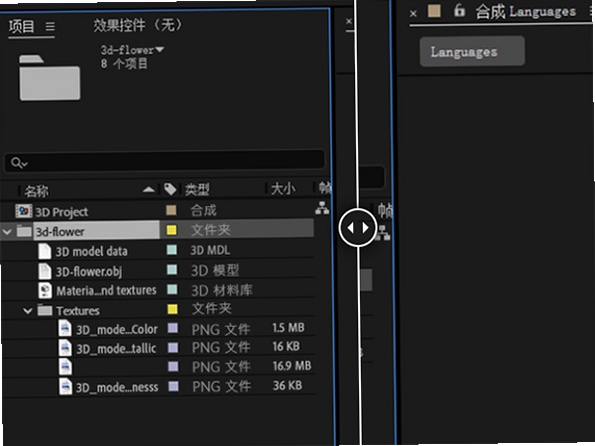
Task: Click the 16 KB size value
Action: pyautogui.click(x=286, y=346)
